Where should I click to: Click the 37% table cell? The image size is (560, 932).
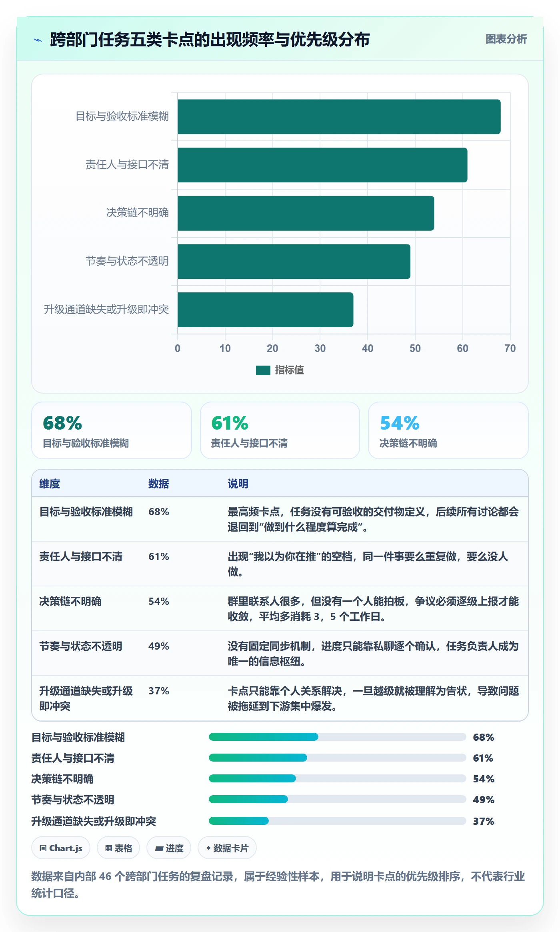click(159, 691)
